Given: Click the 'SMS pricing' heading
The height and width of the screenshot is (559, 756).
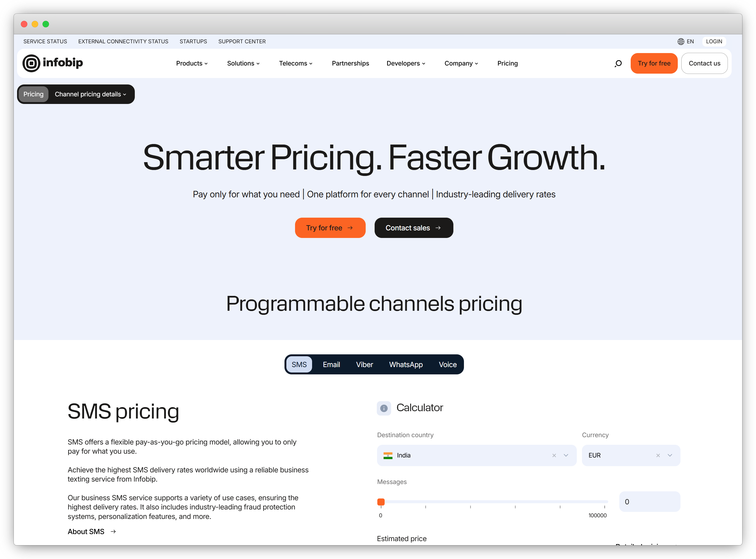Looking at the screenshot, I should click(x=123, y=411).
